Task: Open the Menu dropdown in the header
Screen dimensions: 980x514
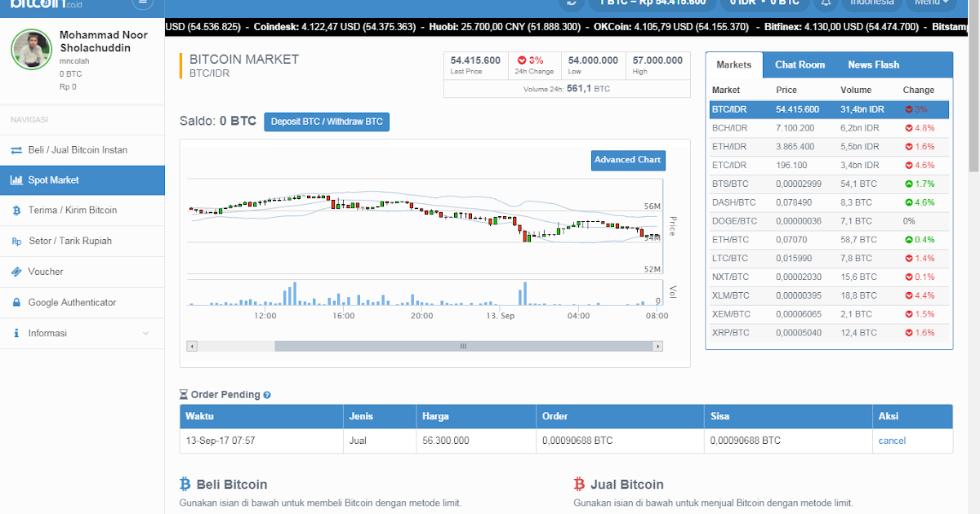Action: tap(932, 2)
